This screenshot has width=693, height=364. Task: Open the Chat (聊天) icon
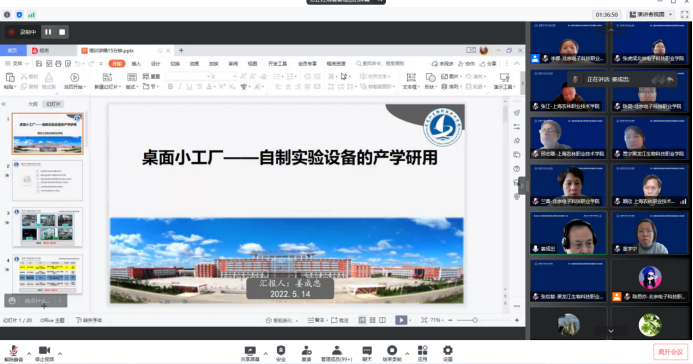(x=367, y=351)
